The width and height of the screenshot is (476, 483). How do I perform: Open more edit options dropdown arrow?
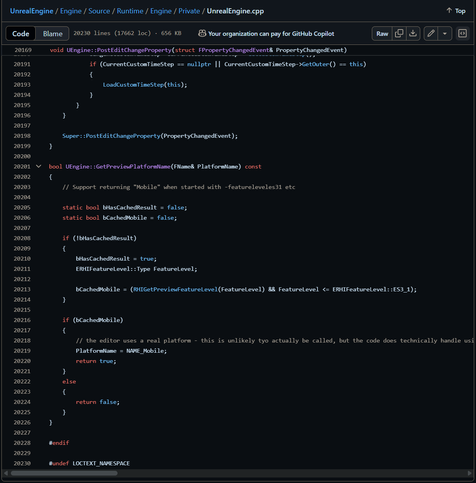click(445, 33)
